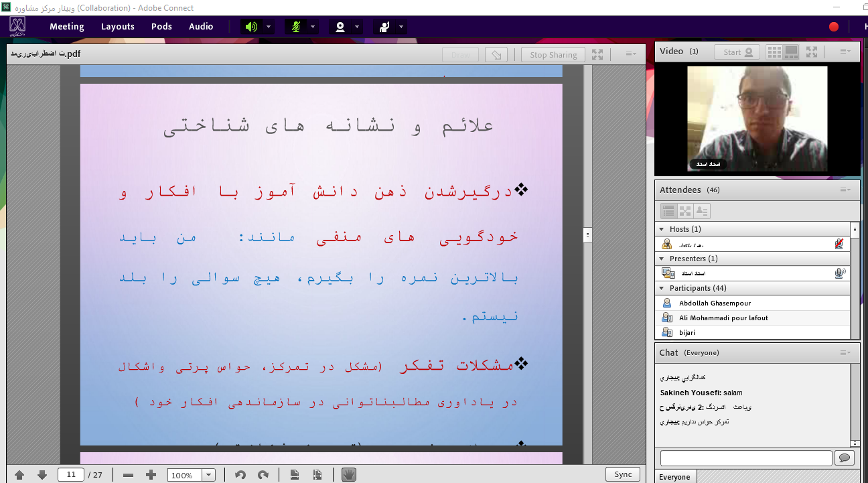Image resolution: width=868 pixels, height=483 pixels.
Task: Maximize the Share pod to full screen
Action: coord(597,55)
